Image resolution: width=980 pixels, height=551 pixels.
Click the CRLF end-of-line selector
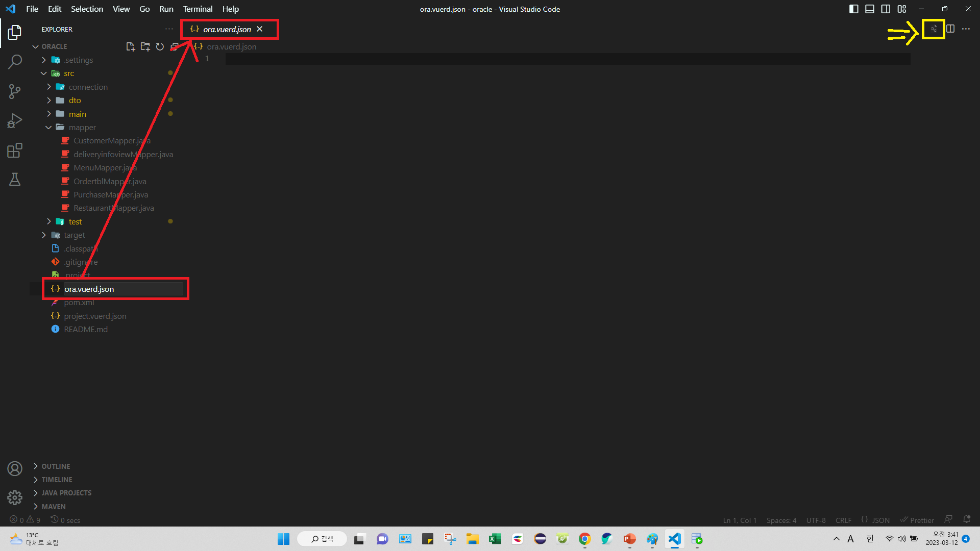click(843, 520)
